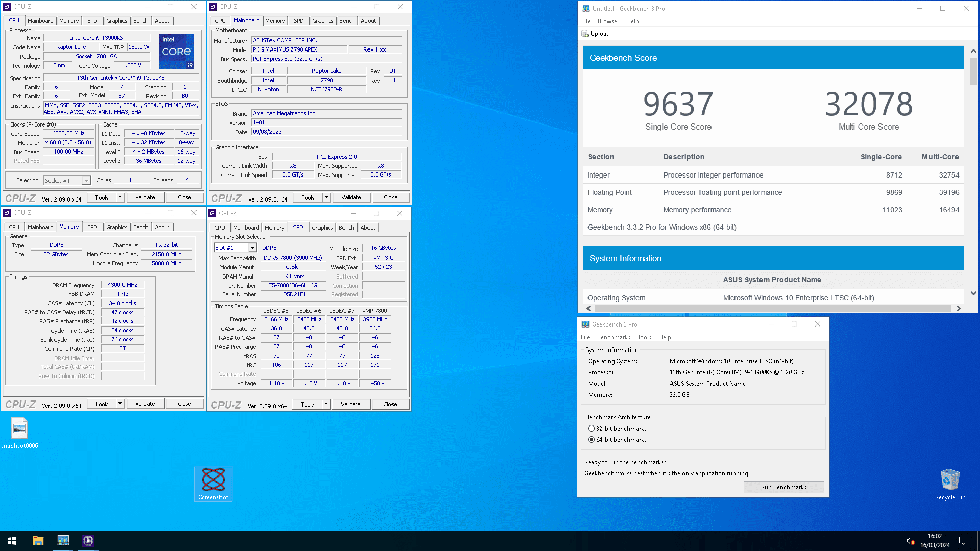This screenshot has height=551, width=980.
Task: Click Validate in the CPU tab window
Action: coord(145,197)
